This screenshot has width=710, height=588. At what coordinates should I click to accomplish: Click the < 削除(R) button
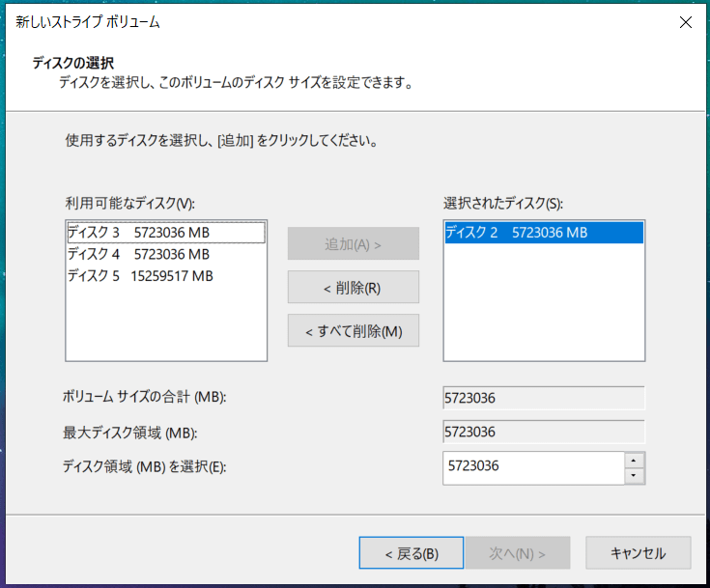click(354, 287)
